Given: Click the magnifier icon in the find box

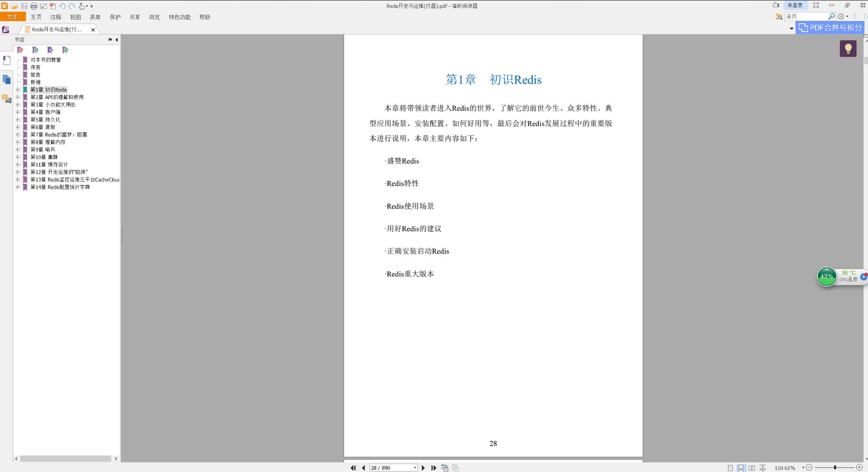Looking at the screenshot, I should tap(831, 16).
